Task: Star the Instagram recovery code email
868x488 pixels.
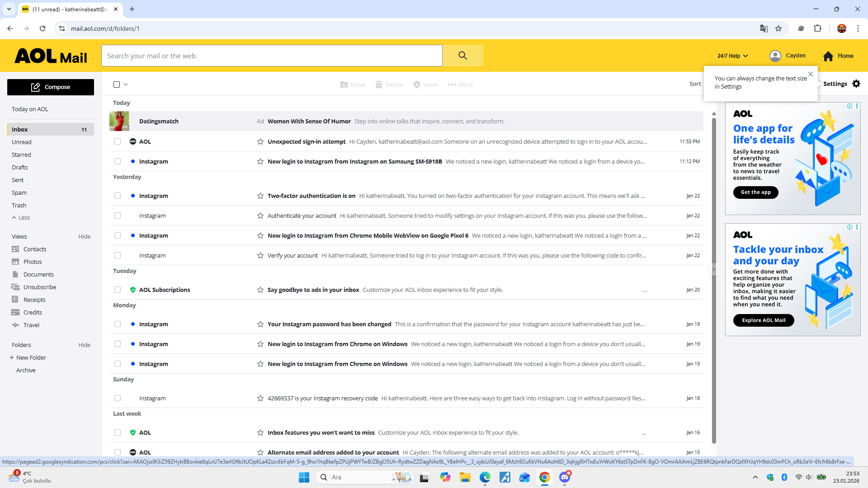Action: (x=260, y=399)
